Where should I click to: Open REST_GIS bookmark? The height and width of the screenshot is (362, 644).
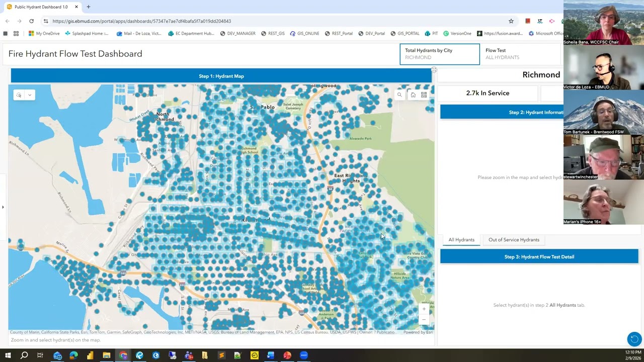coord(273,34)
